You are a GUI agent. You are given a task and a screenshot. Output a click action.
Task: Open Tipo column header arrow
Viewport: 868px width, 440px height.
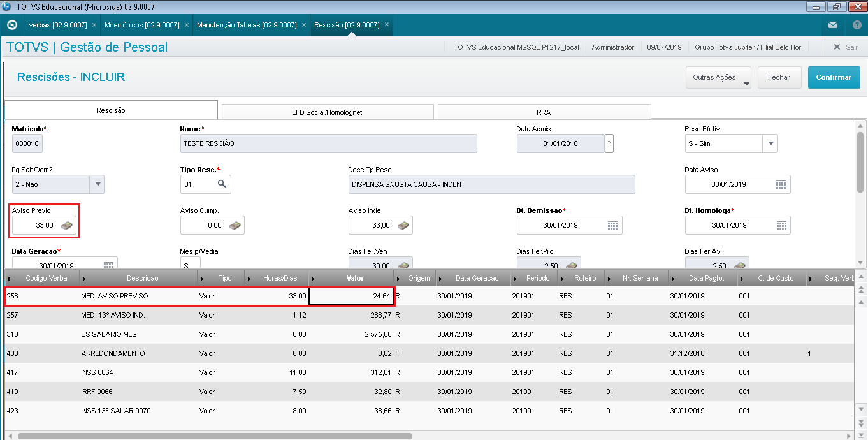pyautogui.click(x=203, y=279)
